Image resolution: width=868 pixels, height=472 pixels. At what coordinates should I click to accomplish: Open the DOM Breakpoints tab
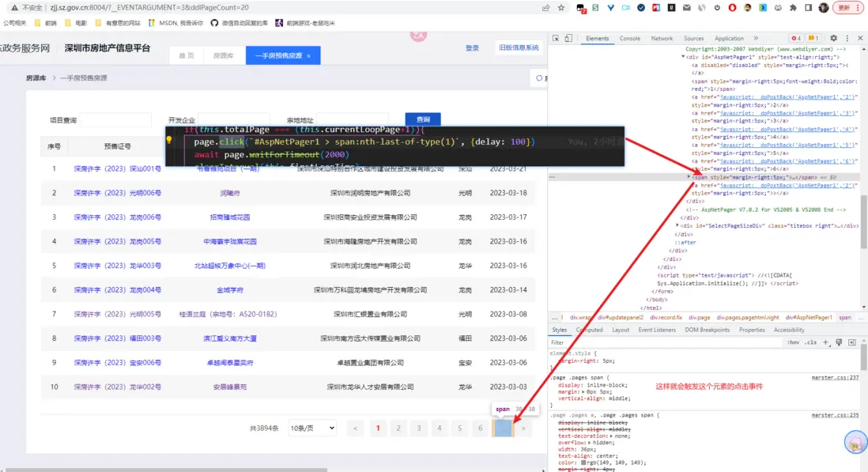[707, 330]
